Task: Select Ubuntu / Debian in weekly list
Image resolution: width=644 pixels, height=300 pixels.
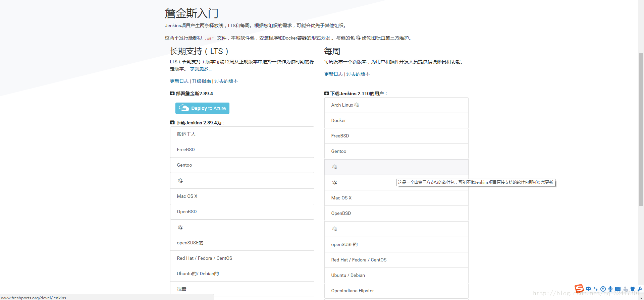Action: 396,275
